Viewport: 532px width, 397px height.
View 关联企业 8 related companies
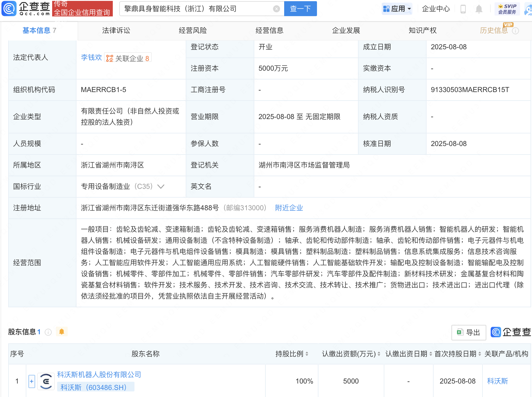(x=128, y=58)
